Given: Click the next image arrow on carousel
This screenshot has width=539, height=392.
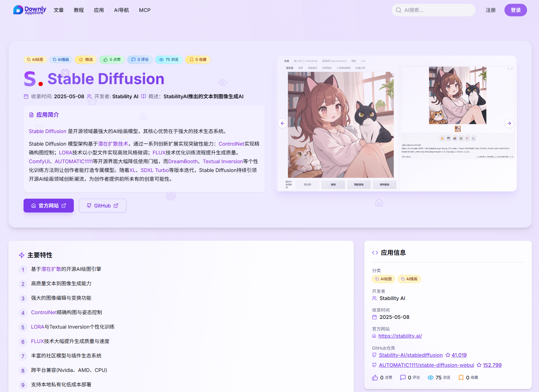Looking at the screenshot, I should pos(509,123).
